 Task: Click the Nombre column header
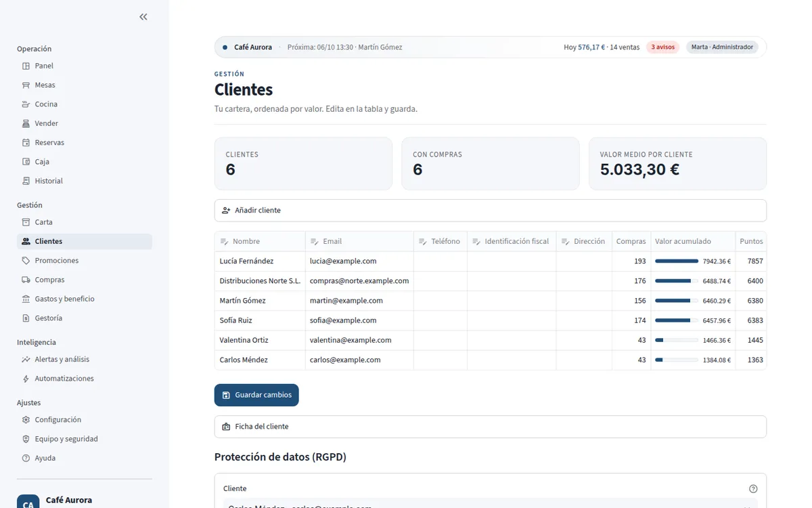(260, 242)
